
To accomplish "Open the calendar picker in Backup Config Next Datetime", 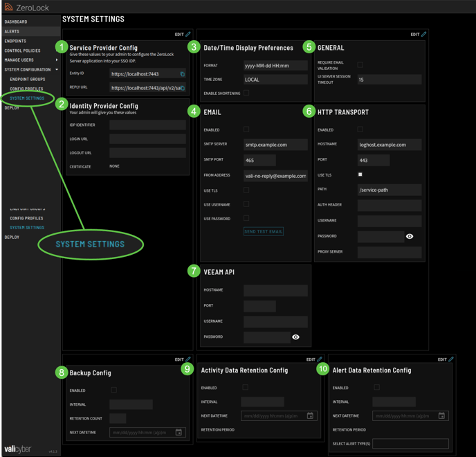I will click(178, 432).
